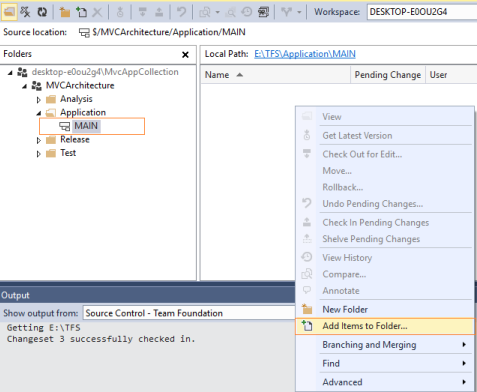
Task: Click the Undo Pending Changes toolbar icon
Action: coord(181,12)
